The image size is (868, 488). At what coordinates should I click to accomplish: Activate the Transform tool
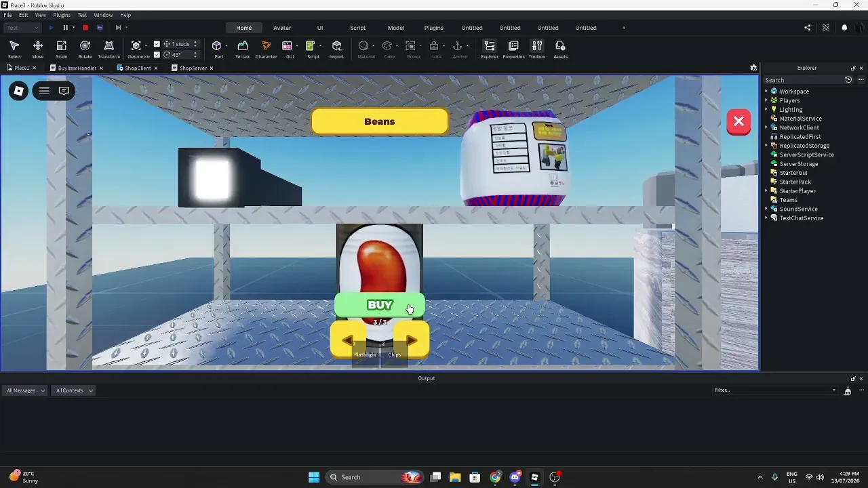(108, 49)
